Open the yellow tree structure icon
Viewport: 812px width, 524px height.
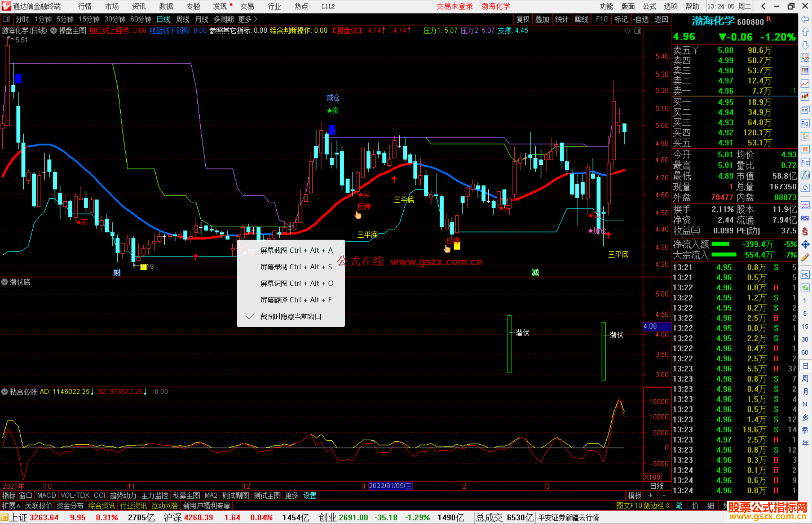(x=805, y=136)
